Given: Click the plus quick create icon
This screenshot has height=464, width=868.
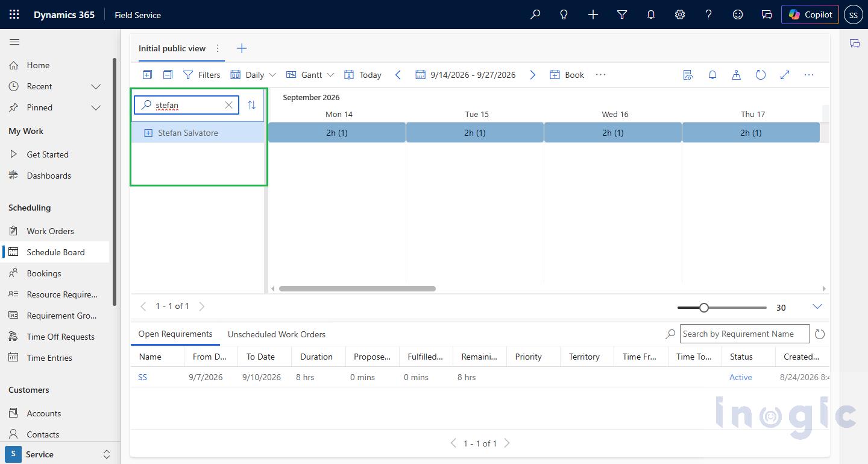Looking at the screenshot, I should [x=593, y=14].
